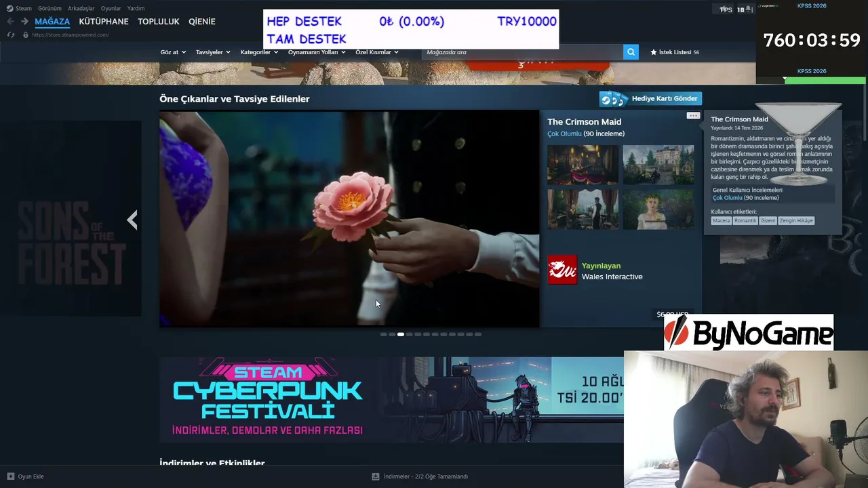Click the plus icon beside Oyun Ekle
Image resolution: width=868 pixels, height=488 pixels.
point(10,476)
